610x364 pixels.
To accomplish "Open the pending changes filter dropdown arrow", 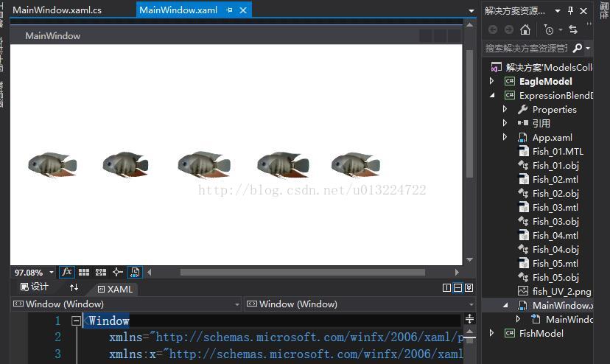I will pos(561,29).
